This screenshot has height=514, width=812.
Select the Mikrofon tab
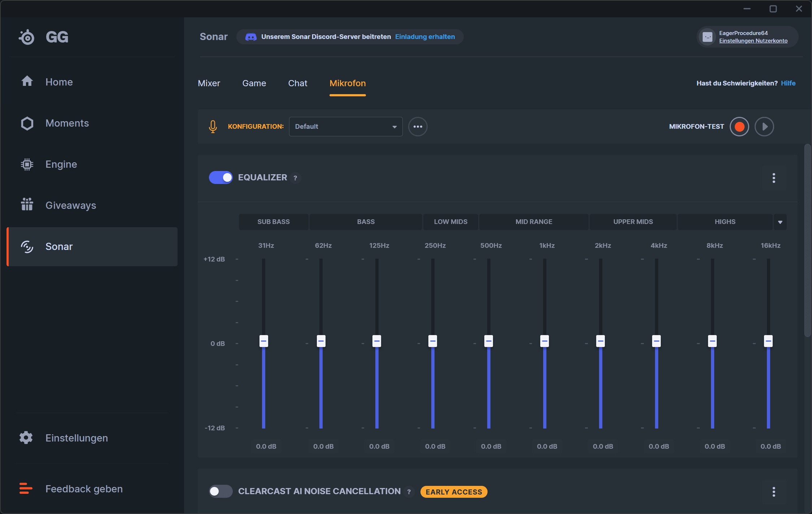[348, 83]
